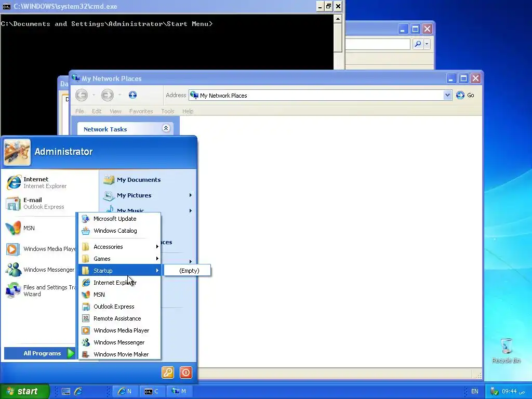This screenshot has width=532, height=399.
Task: Click the search magnifier in background window
Action: 418,44
